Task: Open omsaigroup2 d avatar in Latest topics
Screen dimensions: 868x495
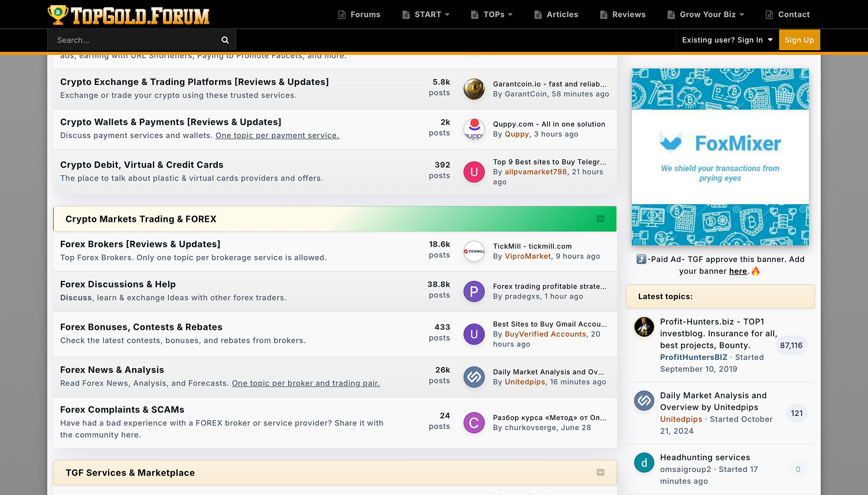Action: [x=644, y=463]
